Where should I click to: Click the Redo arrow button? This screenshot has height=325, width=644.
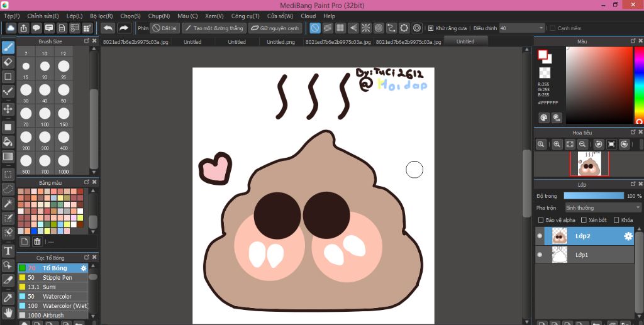[x=123, y=28]
